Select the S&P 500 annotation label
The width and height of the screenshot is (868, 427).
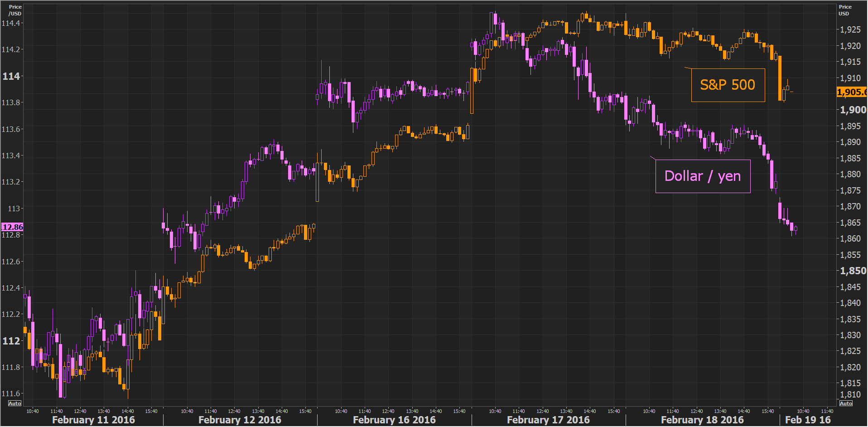728,85
